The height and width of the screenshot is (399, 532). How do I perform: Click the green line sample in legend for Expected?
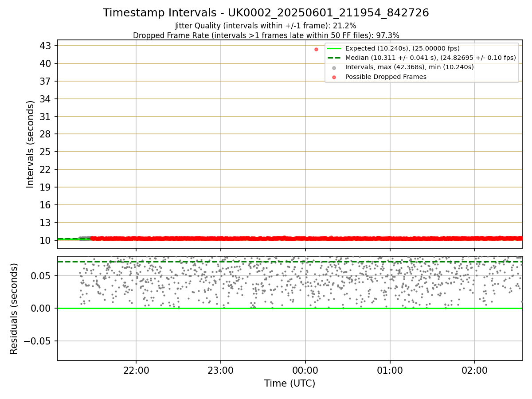tap(334, 49)
